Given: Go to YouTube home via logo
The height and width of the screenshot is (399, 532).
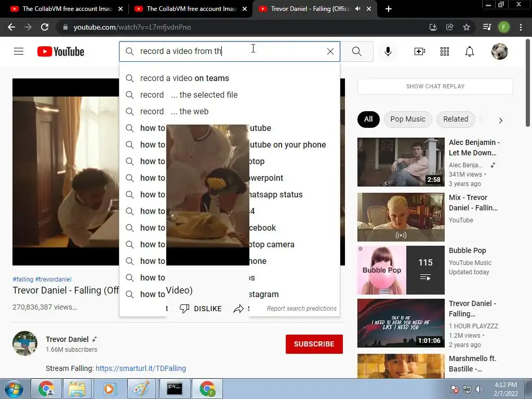Looking at the screenshot, I should click(x=61, y=51).
